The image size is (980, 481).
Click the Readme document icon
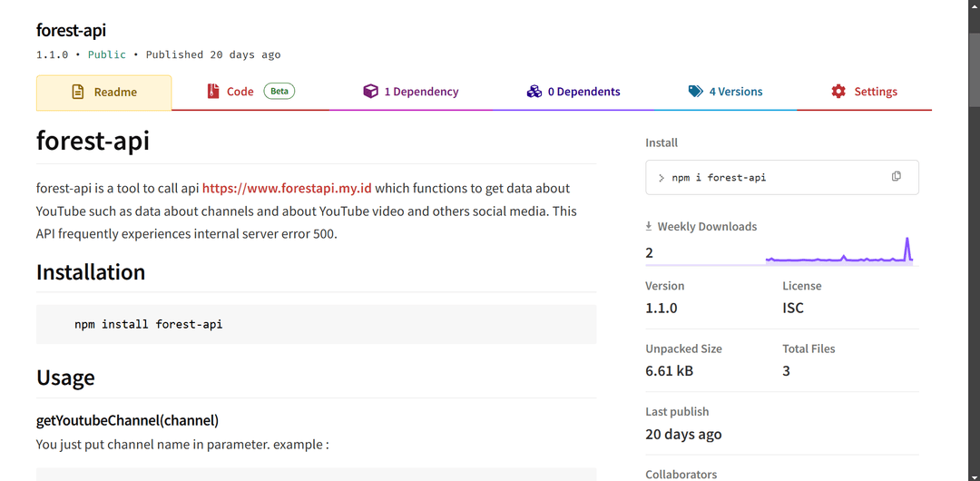77,92
